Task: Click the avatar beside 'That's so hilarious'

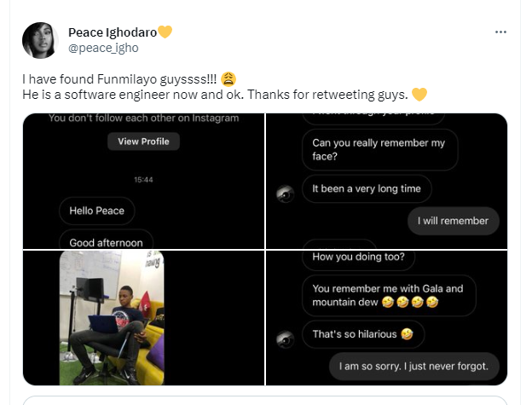Action: tap(286, 338)
